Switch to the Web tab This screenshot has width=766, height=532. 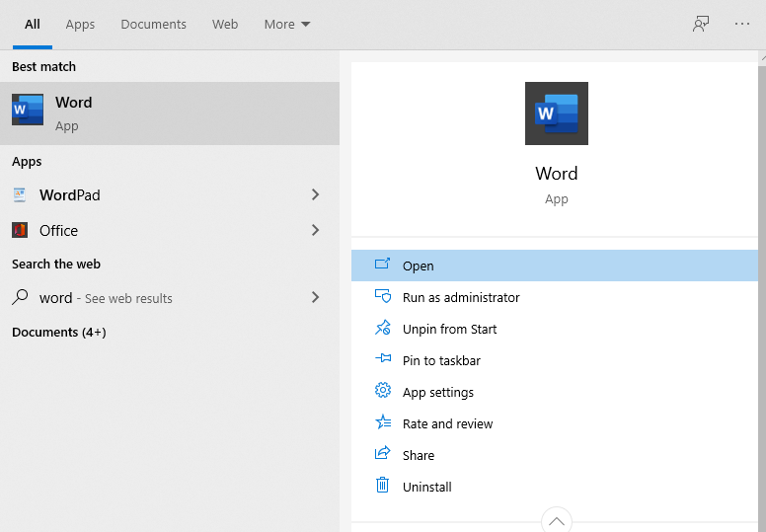click(225, 24)
